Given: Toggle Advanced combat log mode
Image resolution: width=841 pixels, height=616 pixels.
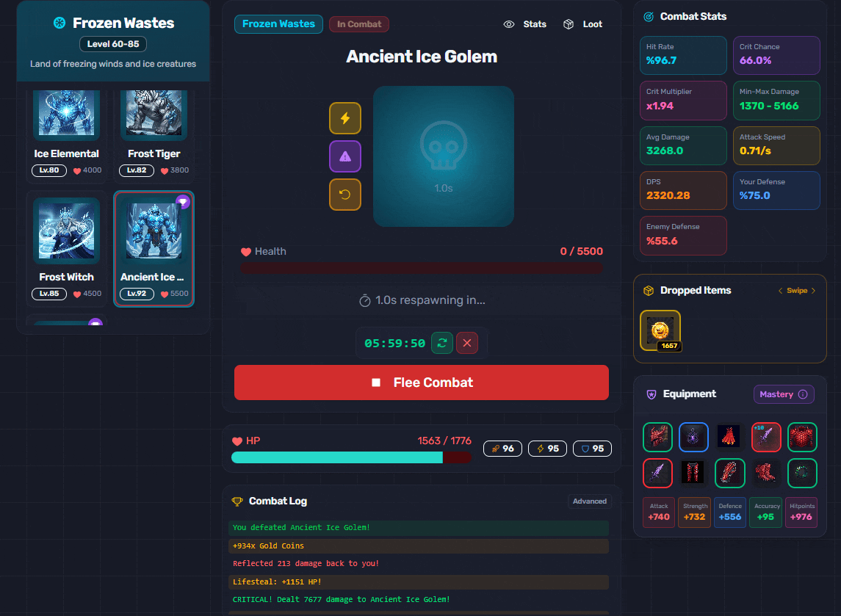Looking at the screenshot, I should (590, 501).
